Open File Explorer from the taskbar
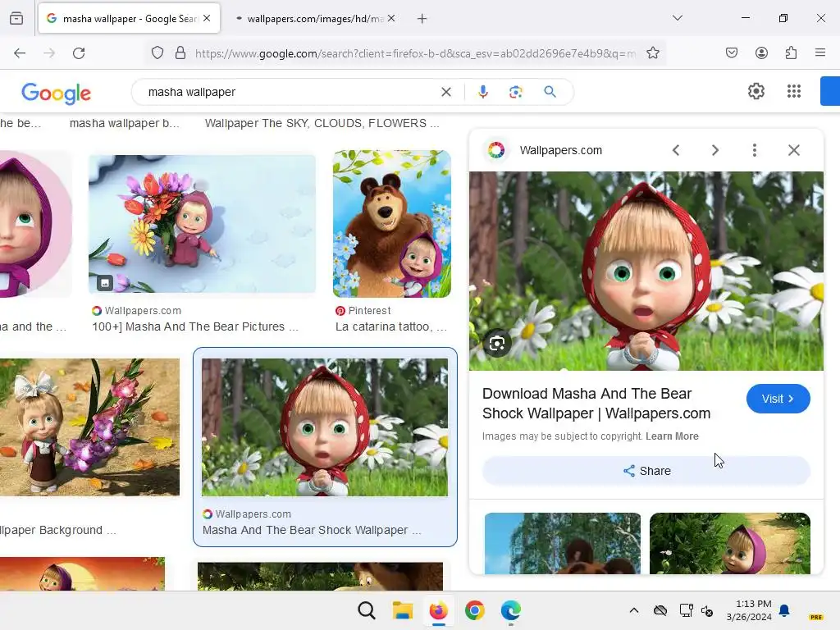The image size is (840, 630). click(x=402, y=610)
